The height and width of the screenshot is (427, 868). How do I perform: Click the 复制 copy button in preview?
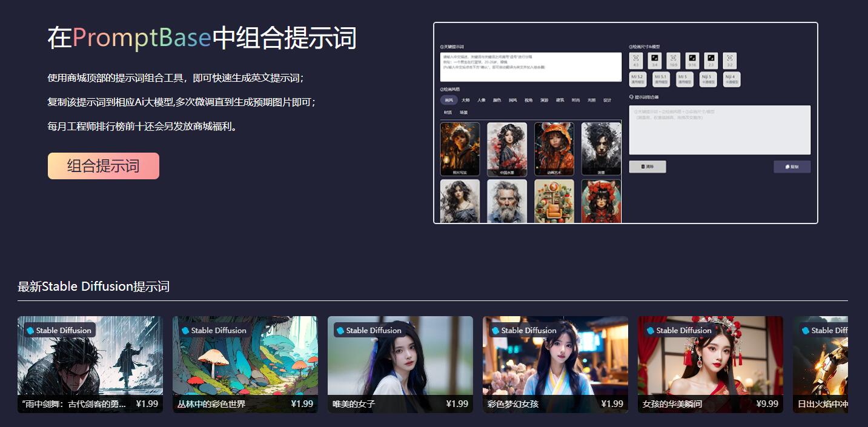pos(792,167)
